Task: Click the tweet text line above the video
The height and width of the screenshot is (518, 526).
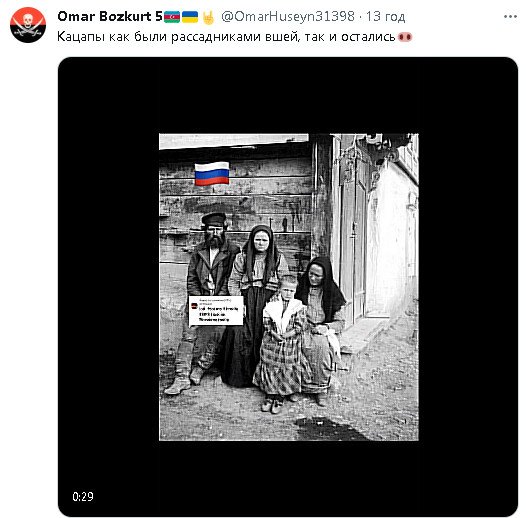Action: click(x=234, y=37)
